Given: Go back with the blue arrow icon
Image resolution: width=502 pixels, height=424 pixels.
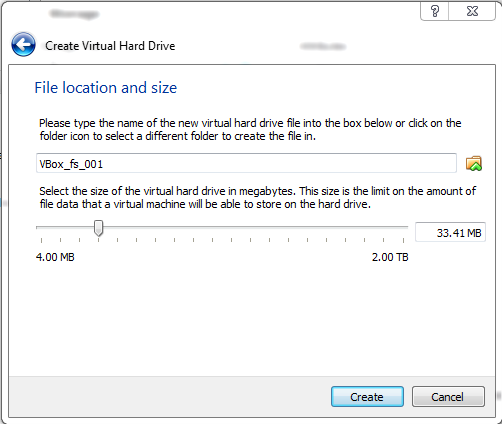Looking at the screenshot, I should click(23, 44).
